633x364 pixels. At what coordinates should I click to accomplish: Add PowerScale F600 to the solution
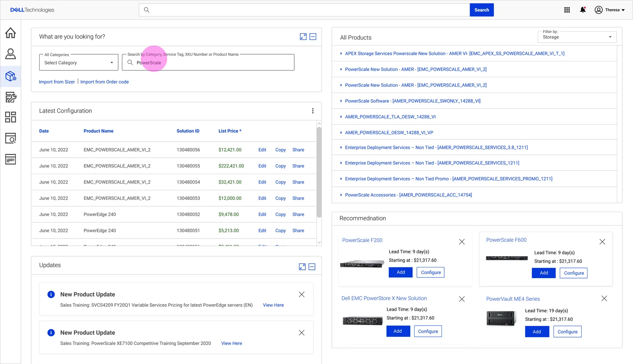tap(544, 273)
